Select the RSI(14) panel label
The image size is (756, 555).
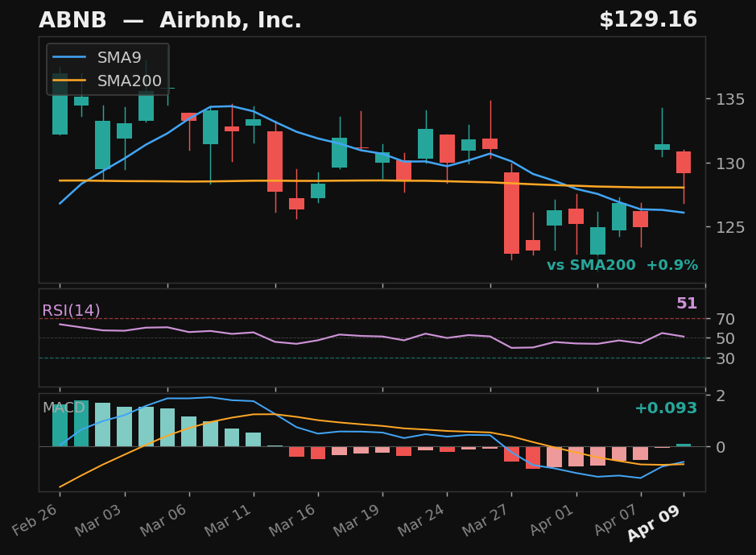(x=72, y=309)
